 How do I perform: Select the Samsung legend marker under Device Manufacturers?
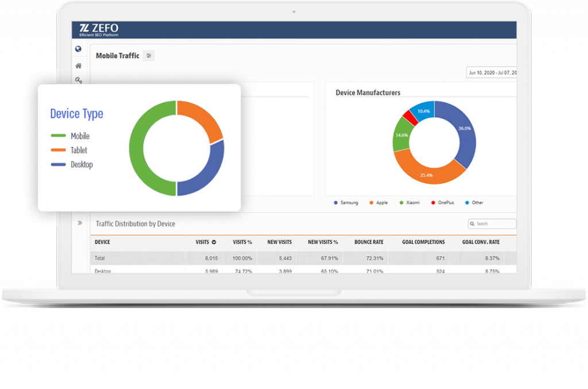pos(335,202)
